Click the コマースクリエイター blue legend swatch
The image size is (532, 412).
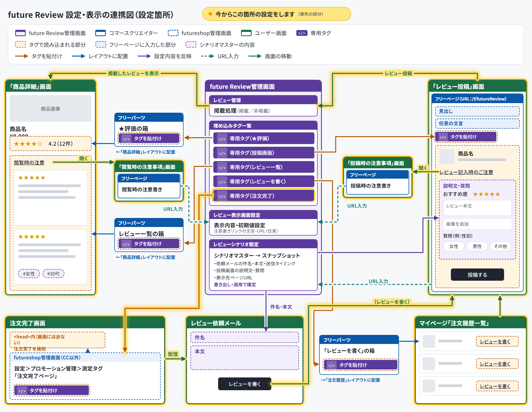(101, 33)
